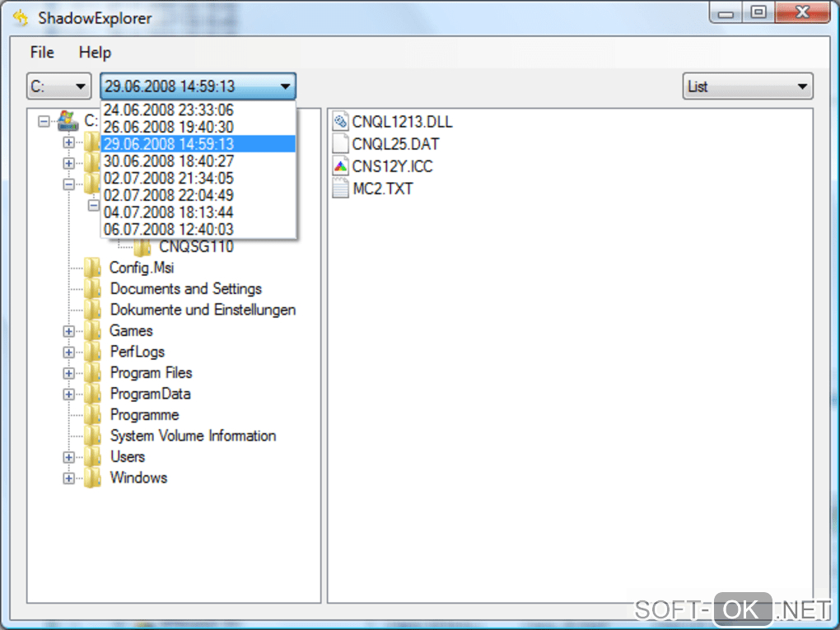Click the PerfLogs folder icon
Viewport: 840px width, 630px height.
[x=93, y=352]
